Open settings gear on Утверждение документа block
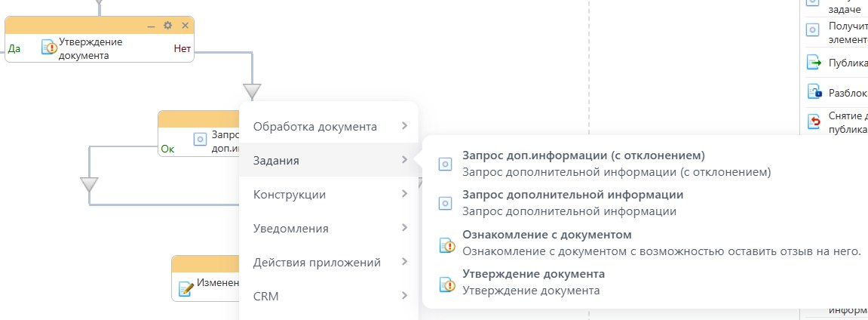This screenshot has width=868, height=320. (x=167, y=26)
